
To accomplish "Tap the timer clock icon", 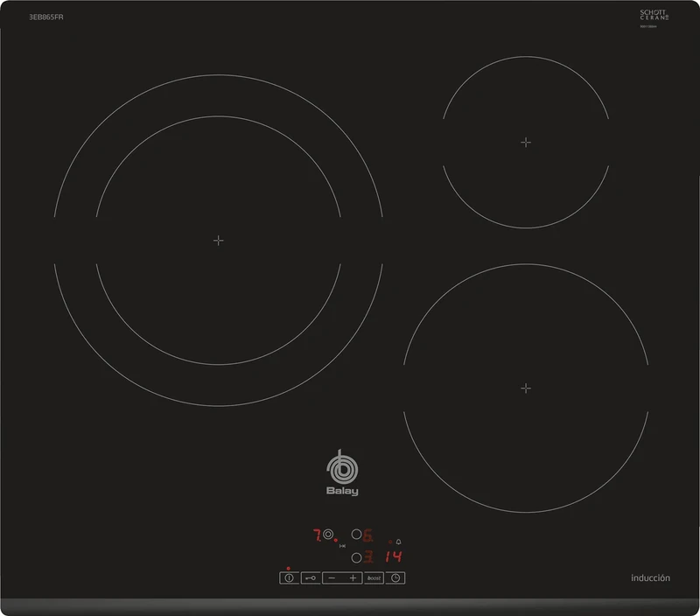I will 397,578.
